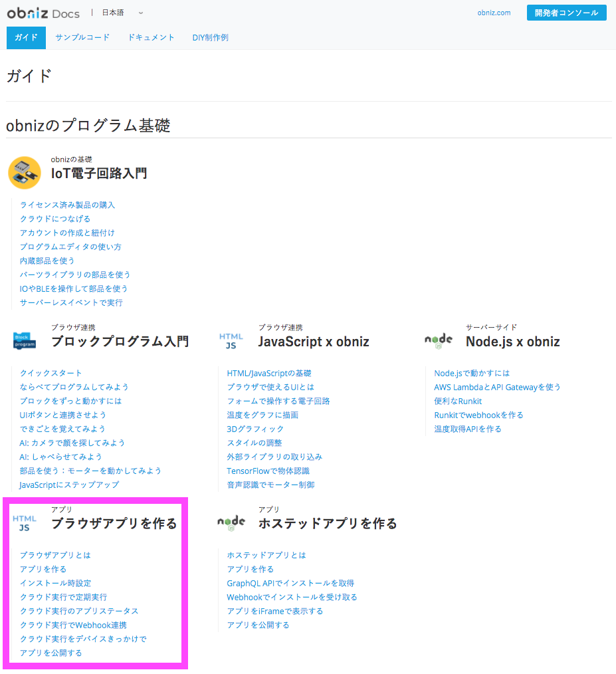Open ブロックプログラム入門 heading

click(x=120, y=341)
